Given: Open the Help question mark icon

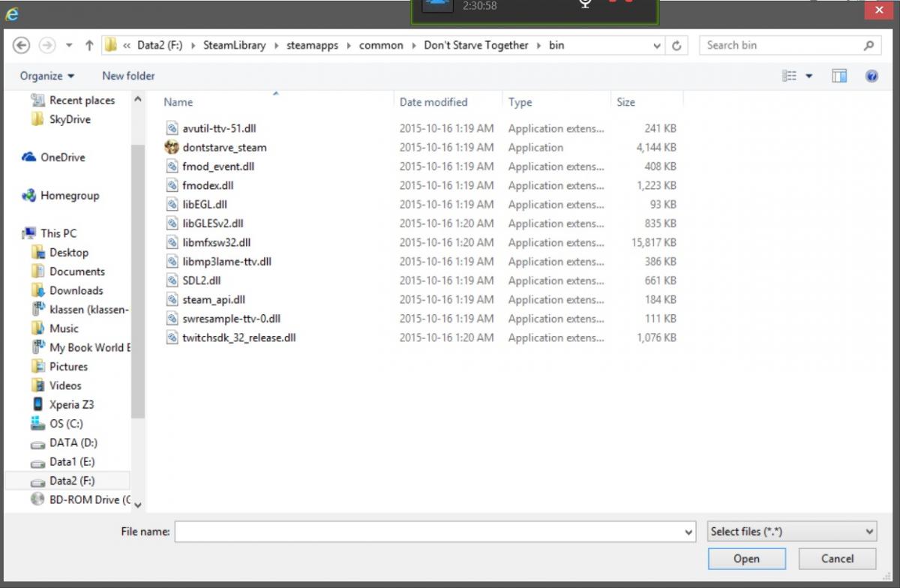Looking at the screenshot, I should click(x=871, y=76).
